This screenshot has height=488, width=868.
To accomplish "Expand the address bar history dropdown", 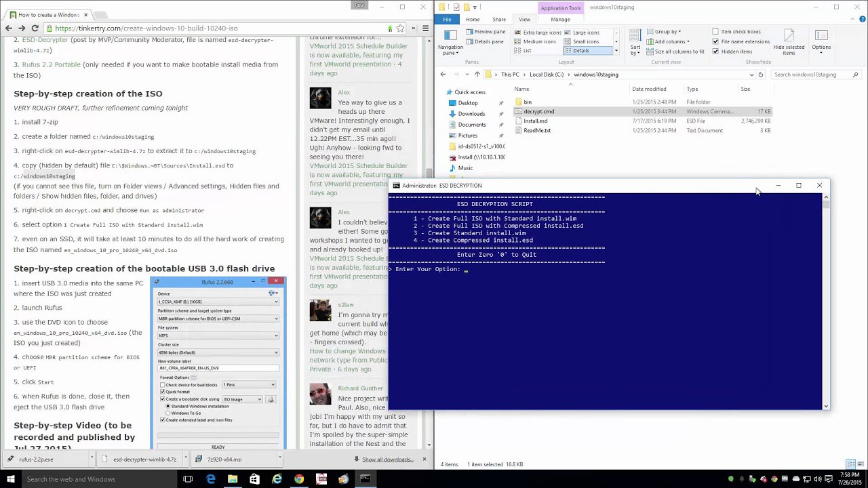I will coord(751,75).
